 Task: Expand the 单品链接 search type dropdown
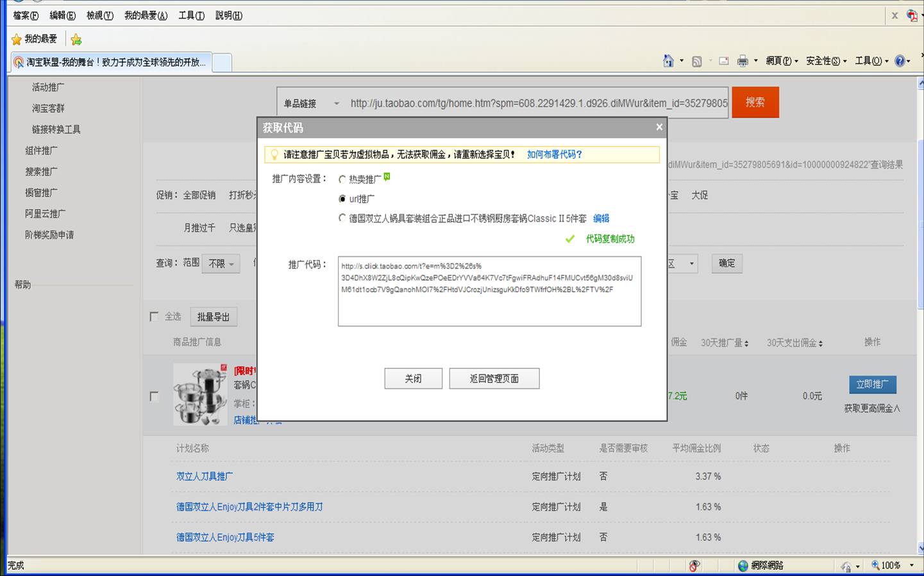click(x=336, y=103)
